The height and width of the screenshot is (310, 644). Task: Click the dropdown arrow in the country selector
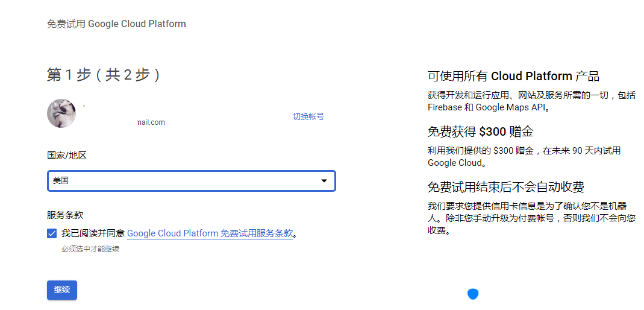click(324, 181)
